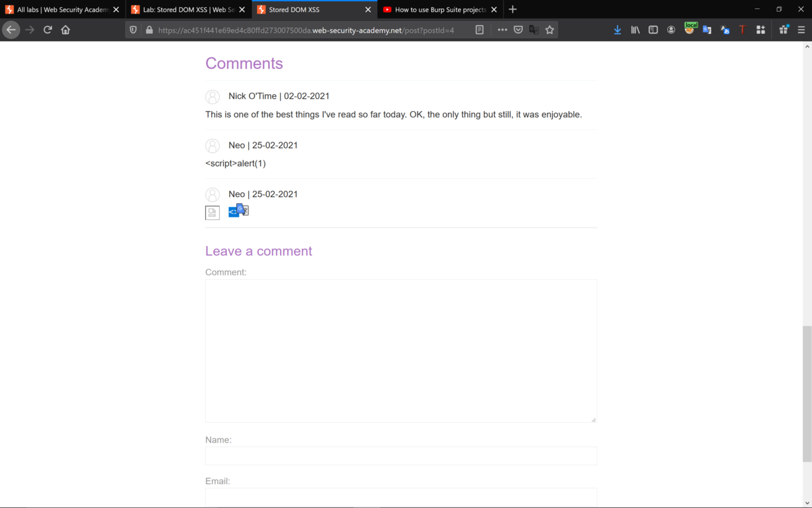Click the "Leave a comment" heading
812x508 pixels.
tap(258, 251)
